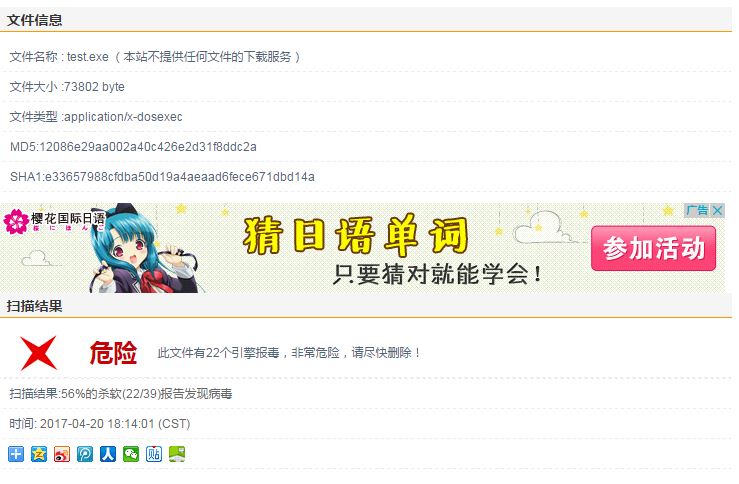Close the ad with the X icon
This screenshot has width=739, height=484.
(x=718, y=210)
